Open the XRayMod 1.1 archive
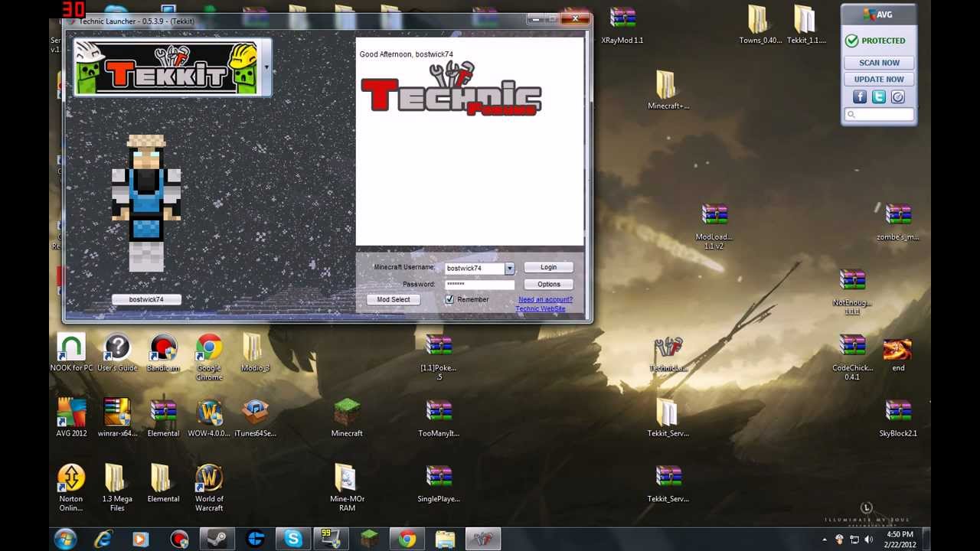The image size is (980, 551). pos(622,20)
